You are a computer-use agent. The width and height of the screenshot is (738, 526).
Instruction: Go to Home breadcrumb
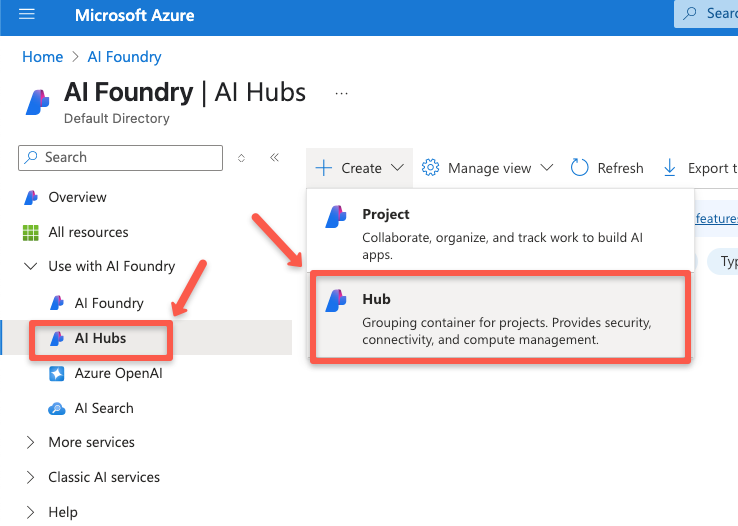coord(42,57)
